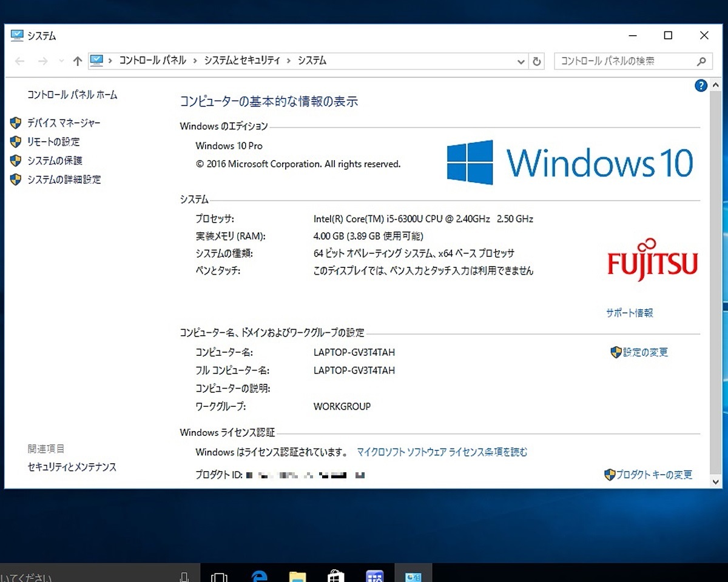This screenshot has height=582, width=728.
Task: Expand chevron after コントロール パネル breadcrumb
Action: (195, 61)
